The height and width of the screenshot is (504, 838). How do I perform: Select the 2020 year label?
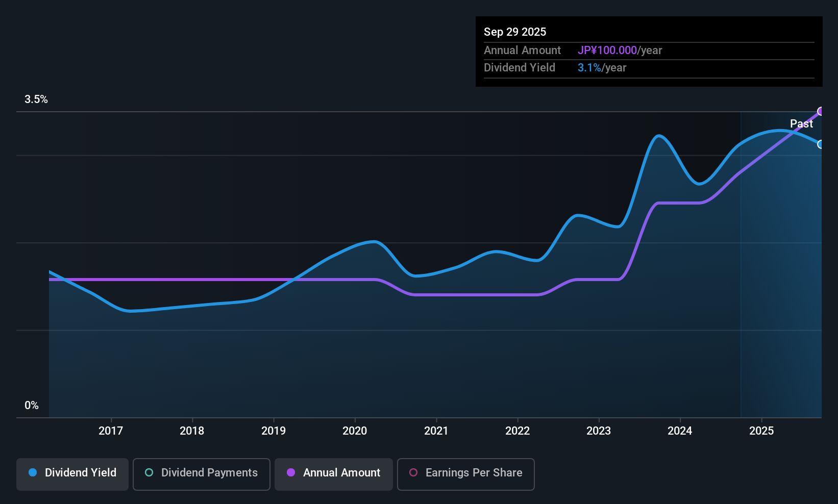pos(355,431)
